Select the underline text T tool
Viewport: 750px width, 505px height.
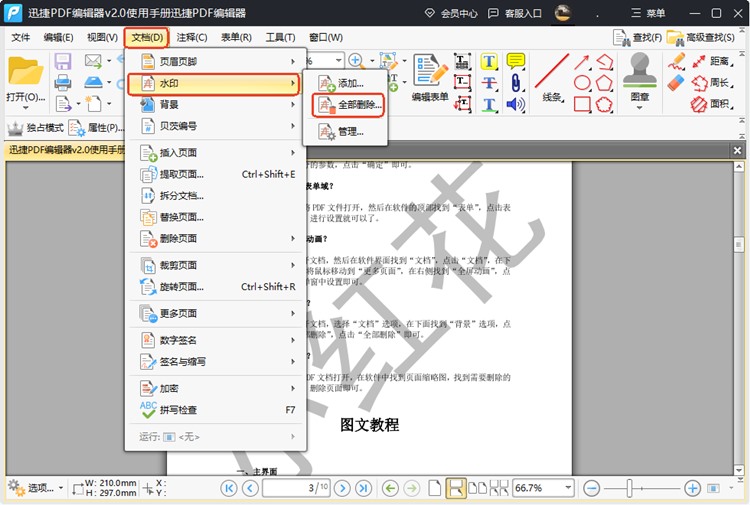pos(488,104)
